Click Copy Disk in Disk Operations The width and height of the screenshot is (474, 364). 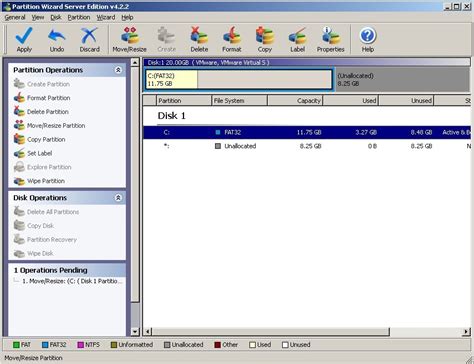(x=34, y=226)
